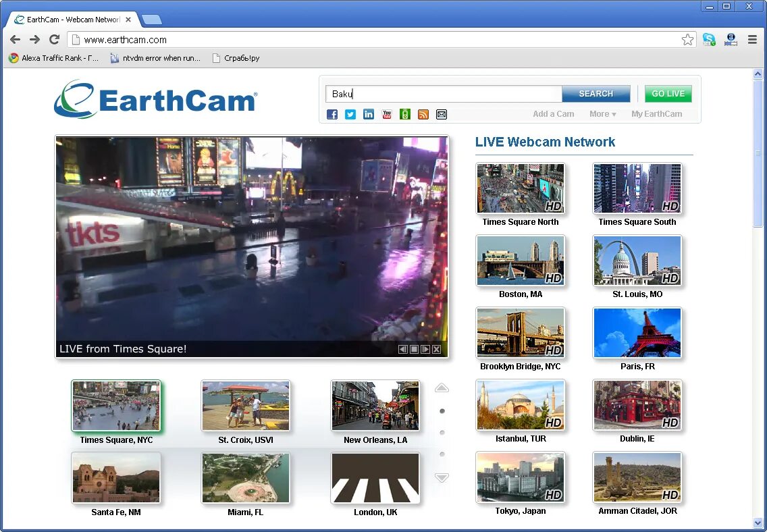Click the green mobile app icon
Screen dimensions: 767x532
tap(405, 114)
